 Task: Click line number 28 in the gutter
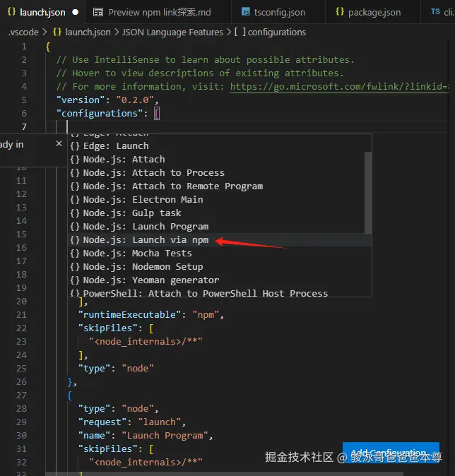tap(21, 409)
